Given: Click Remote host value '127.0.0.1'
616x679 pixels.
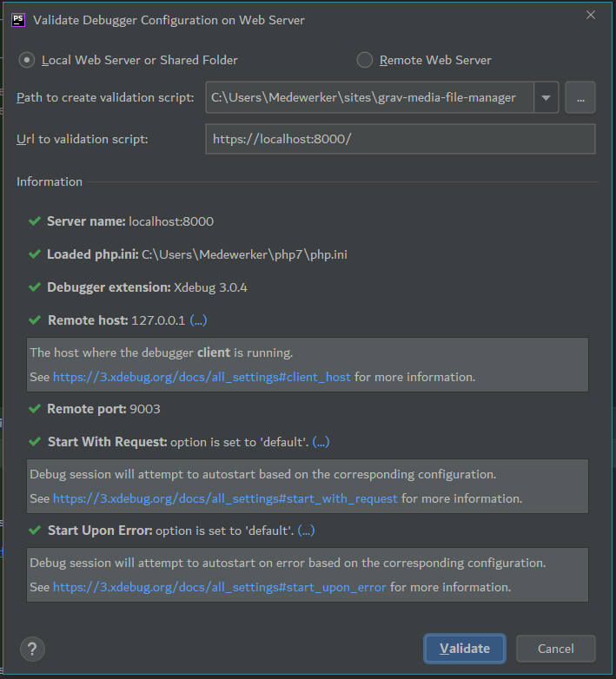Looking at the screenshot, I should click(158, 320).
